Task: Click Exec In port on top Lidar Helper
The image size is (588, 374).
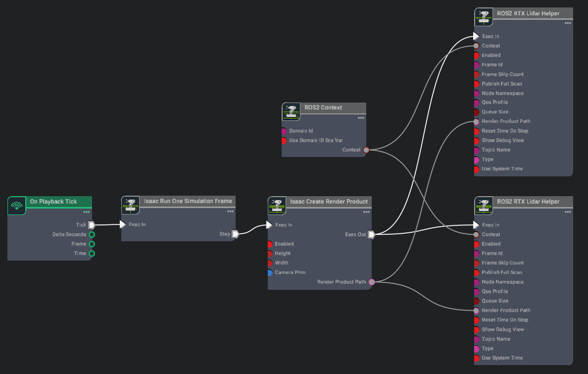Action: pos(476,37)
